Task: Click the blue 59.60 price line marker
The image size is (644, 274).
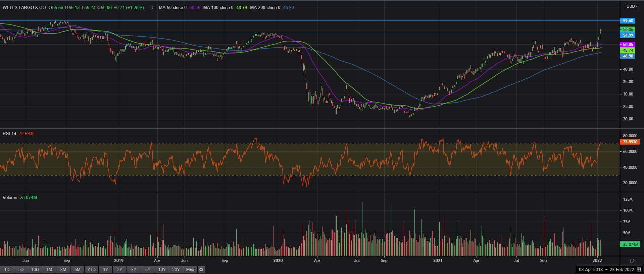Action: 628,21
